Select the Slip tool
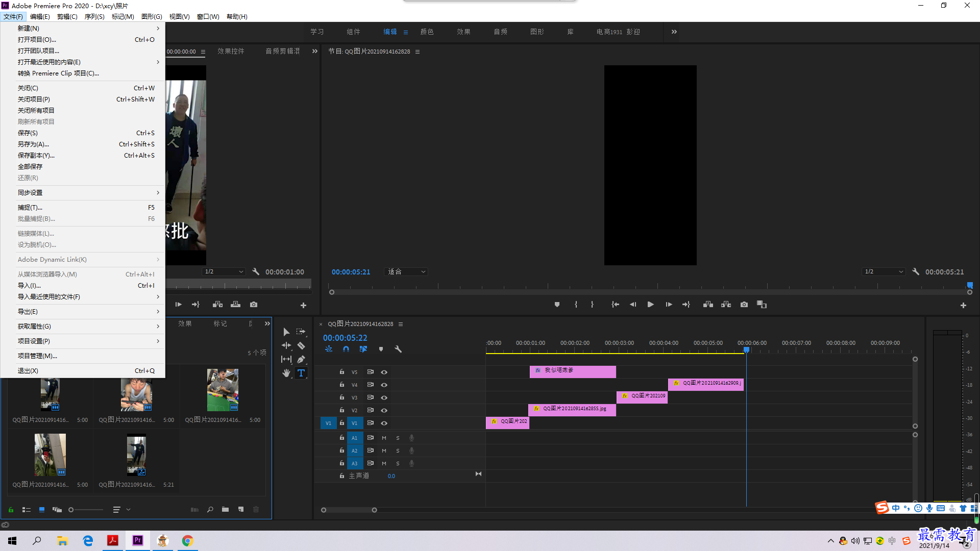The width and height of the screenshot is (980, 551). click(x=286, y=359)
